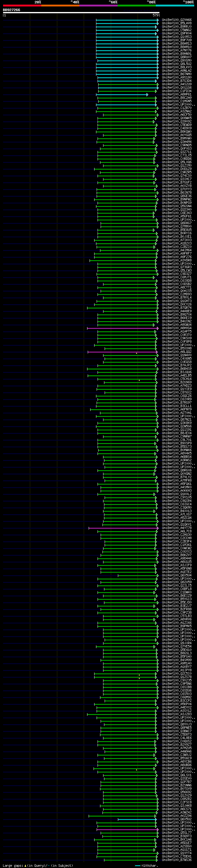
Task: Select the UniRef100_C9KS09 label
Action: [x=176, y=338]
